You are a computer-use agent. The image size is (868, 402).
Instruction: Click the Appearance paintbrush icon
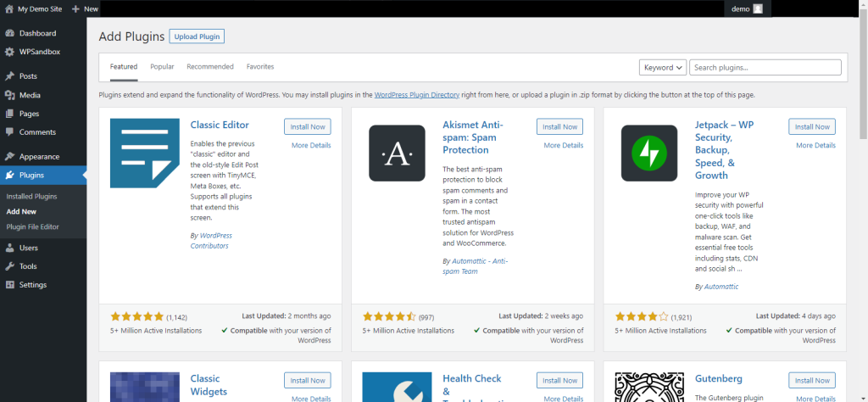tap(9, 157)
